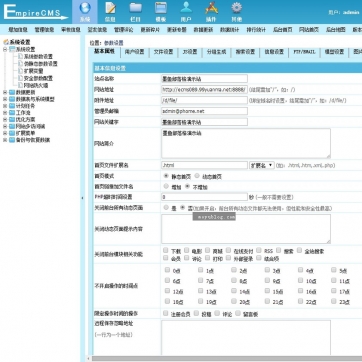
Task: Click the folder icon beside 计划任务
Action: (x=12, y=106)
